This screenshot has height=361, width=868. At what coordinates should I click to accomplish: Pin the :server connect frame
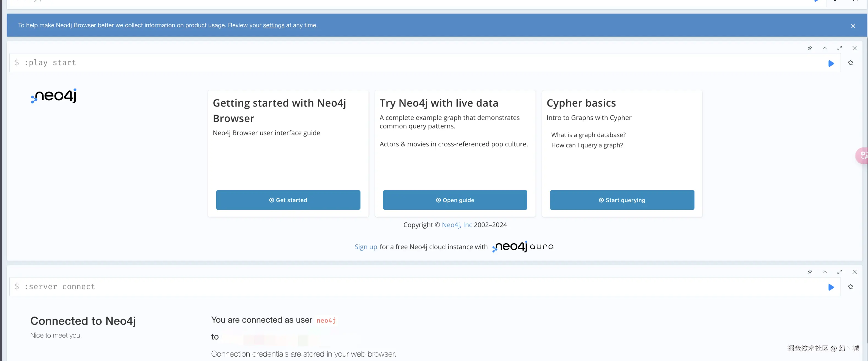tap(810, 272)
